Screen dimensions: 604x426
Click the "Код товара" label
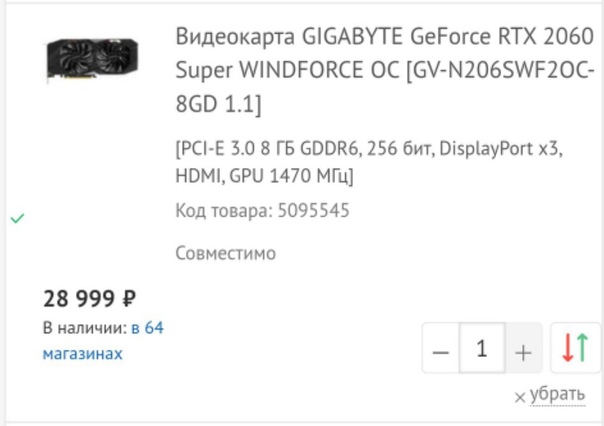point(220,211)
